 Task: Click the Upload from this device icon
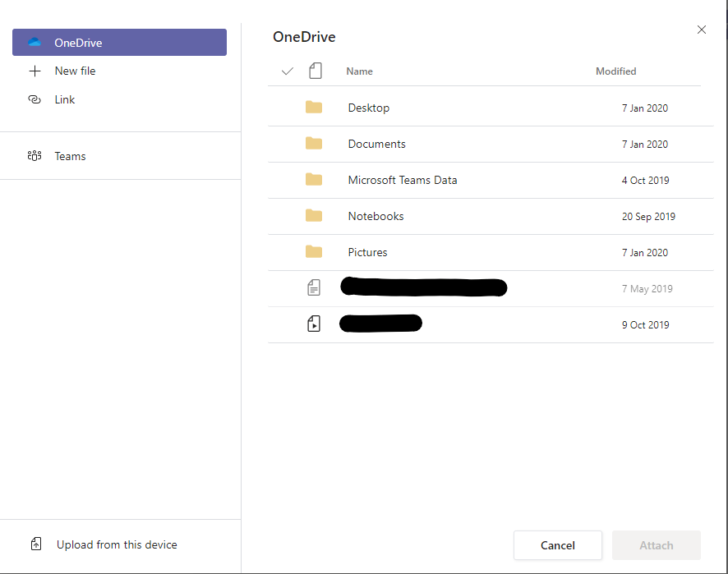point(35,544)
